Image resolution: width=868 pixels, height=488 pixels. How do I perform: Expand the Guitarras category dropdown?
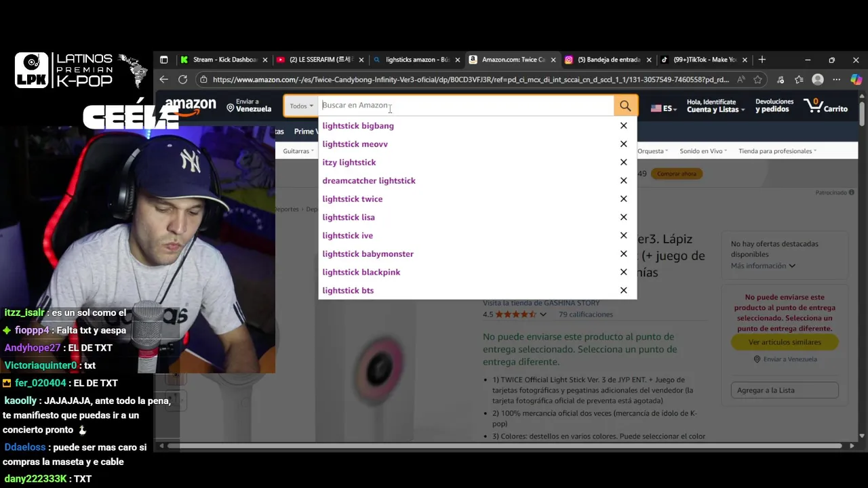[x=298, y=151]
